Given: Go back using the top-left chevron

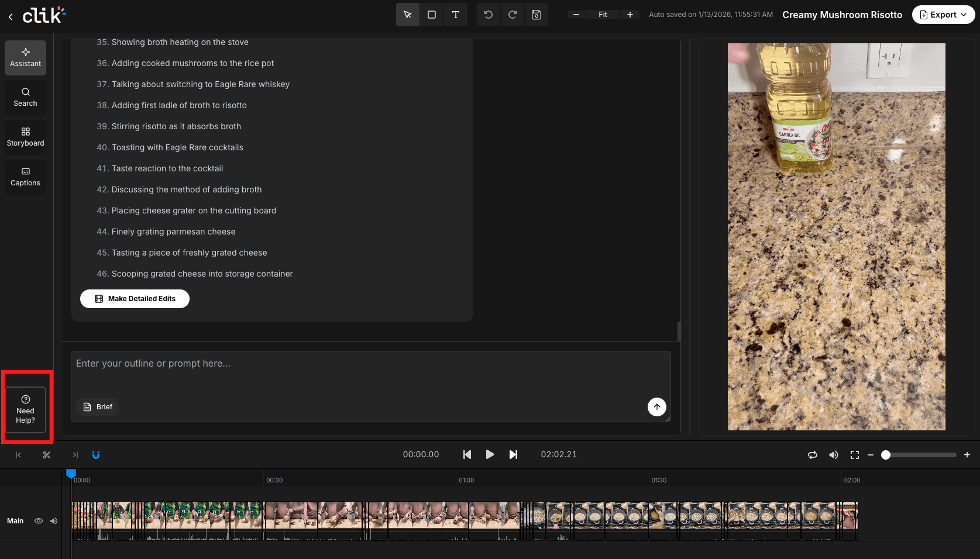Looking at the screenshot, I should coord(11,17).
